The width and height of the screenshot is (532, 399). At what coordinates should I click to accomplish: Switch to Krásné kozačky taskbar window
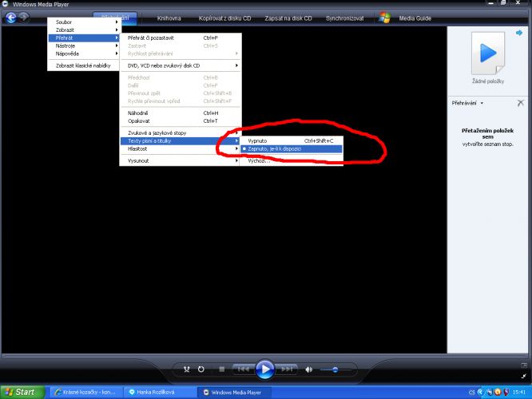point(85,393)
